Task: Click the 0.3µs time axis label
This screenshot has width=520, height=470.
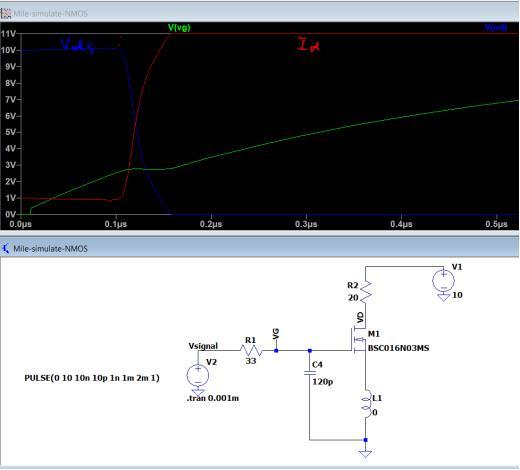Action: pyautogui.click(x=306, y=224)
